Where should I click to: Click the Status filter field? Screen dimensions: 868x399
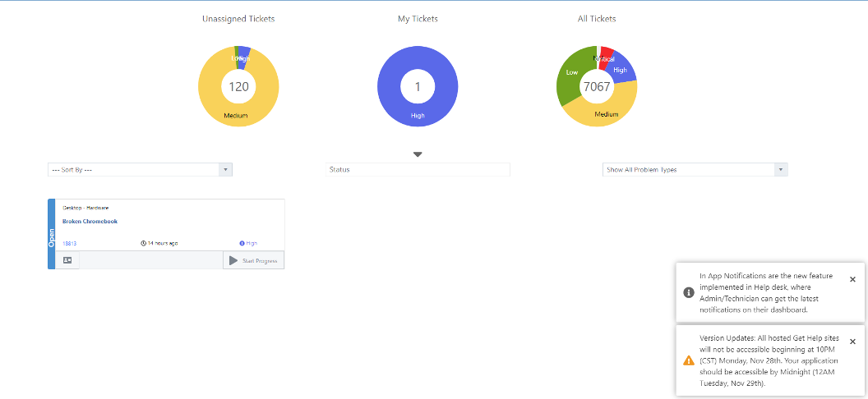[x=418, y=170]
